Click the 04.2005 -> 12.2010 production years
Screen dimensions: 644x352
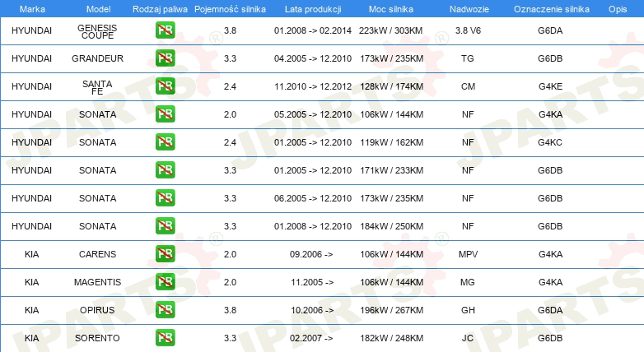coord(313,58)
